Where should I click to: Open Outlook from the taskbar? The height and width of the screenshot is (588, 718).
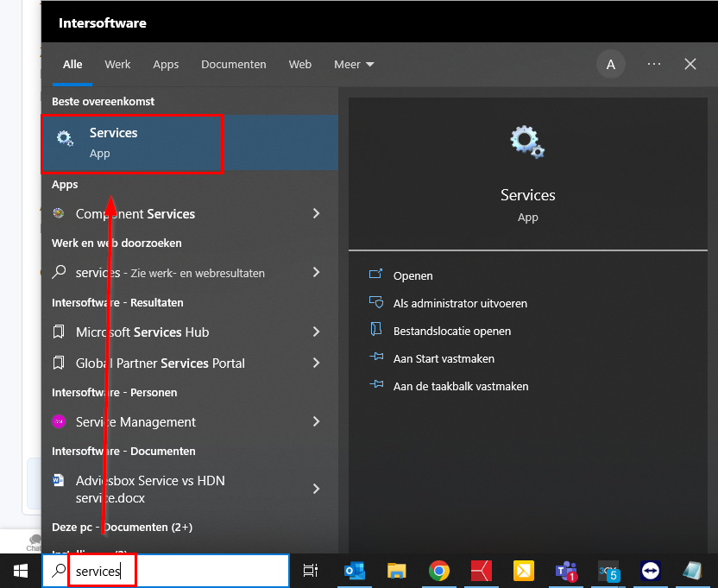click(355, 571)
